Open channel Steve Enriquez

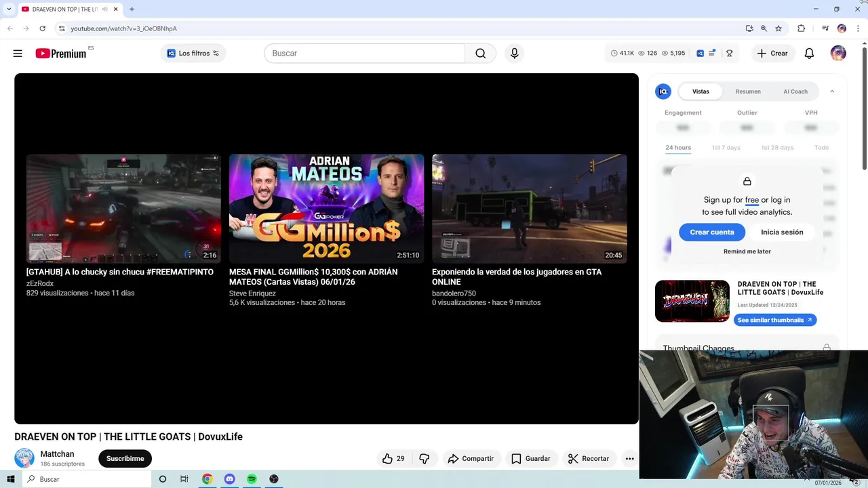(x=252, y=293)
